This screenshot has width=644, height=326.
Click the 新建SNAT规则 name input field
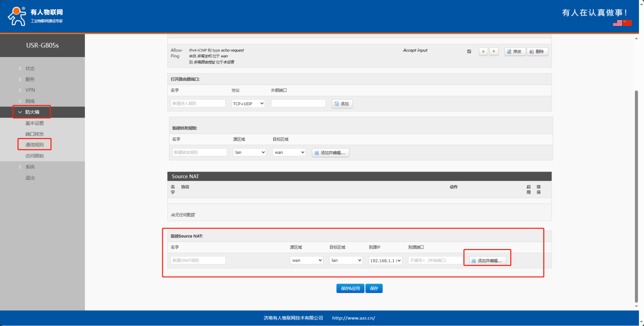click(x=198, y=260)
